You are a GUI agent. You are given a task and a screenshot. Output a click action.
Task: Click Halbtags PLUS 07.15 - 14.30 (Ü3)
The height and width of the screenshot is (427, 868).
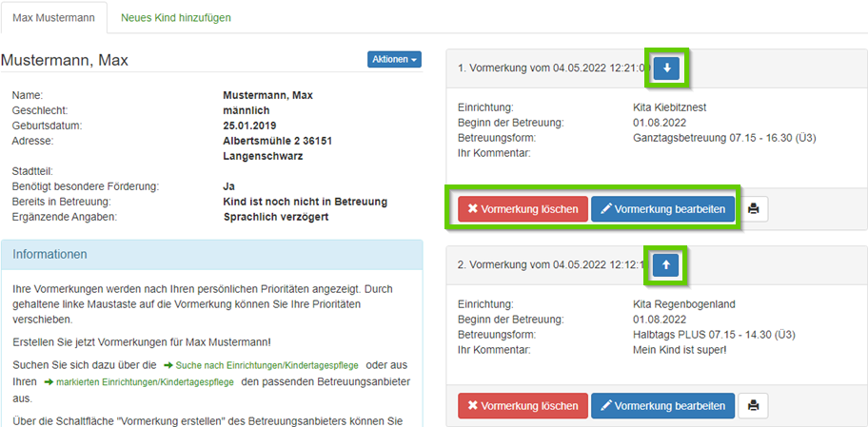click(x=714, y=335)
